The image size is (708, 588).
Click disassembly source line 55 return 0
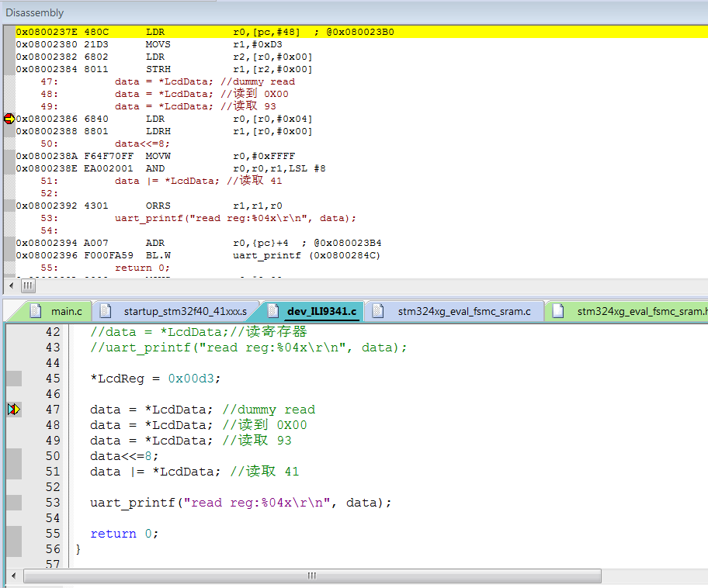pos(142,268)
